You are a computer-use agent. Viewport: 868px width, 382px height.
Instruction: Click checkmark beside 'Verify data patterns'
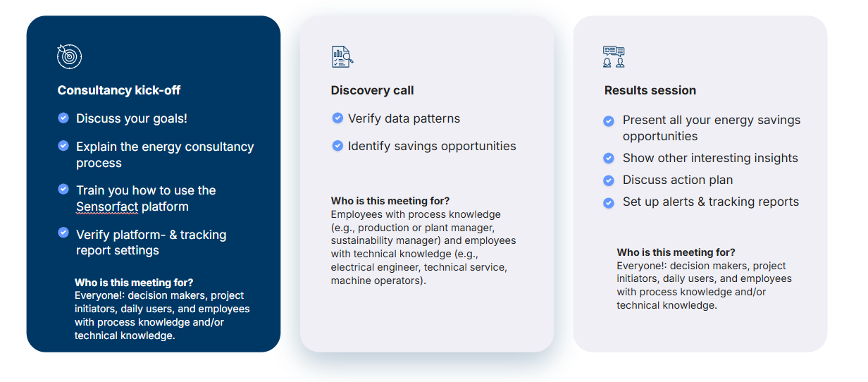coord(337,118)
